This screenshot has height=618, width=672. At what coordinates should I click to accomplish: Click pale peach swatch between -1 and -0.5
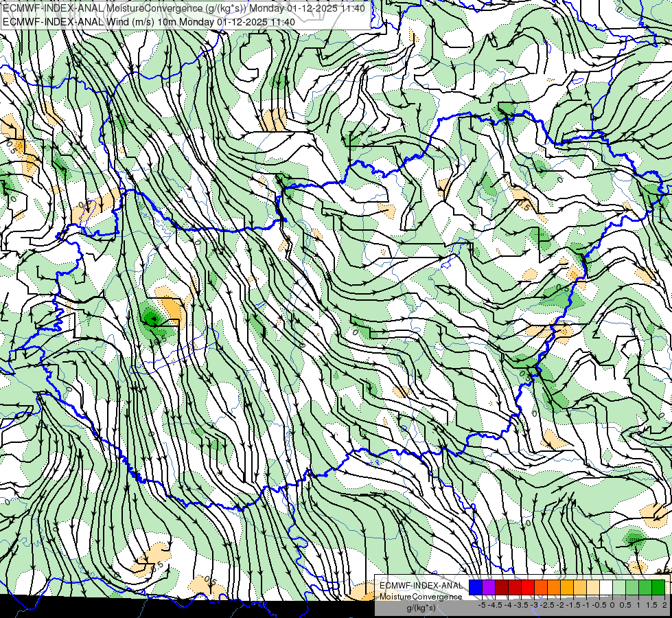coord(593,588)
